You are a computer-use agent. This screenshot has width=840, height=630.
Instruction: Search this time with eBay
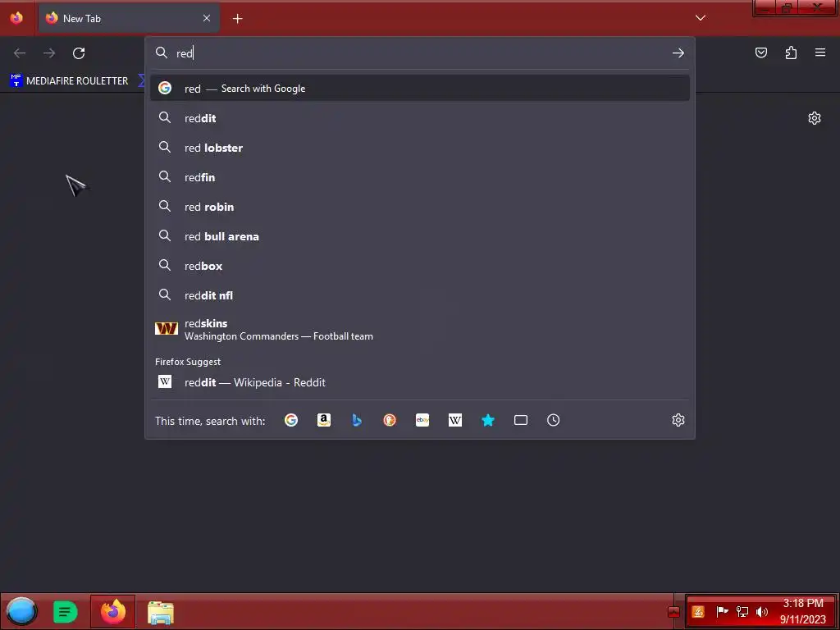422,420
